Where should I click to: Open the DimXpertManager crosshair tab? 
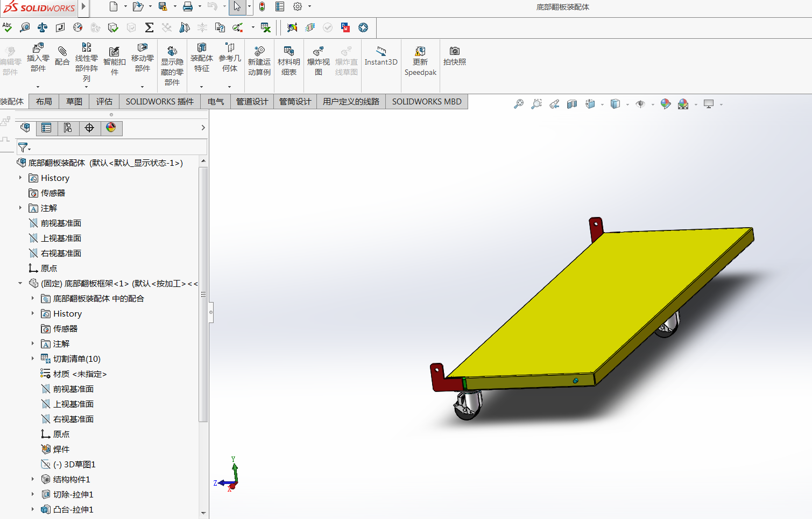pos(89,128)
